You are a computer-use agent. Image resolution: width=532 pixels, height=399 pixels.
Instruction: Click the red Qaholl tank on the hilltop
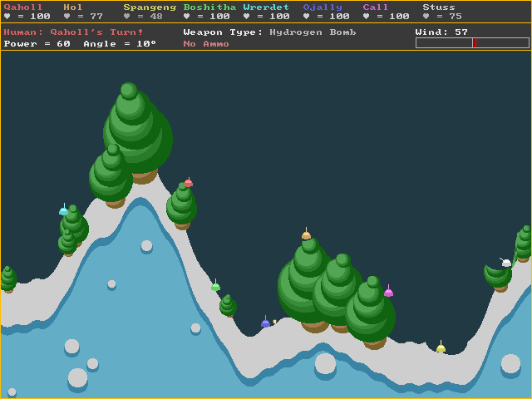coord(189,183)
